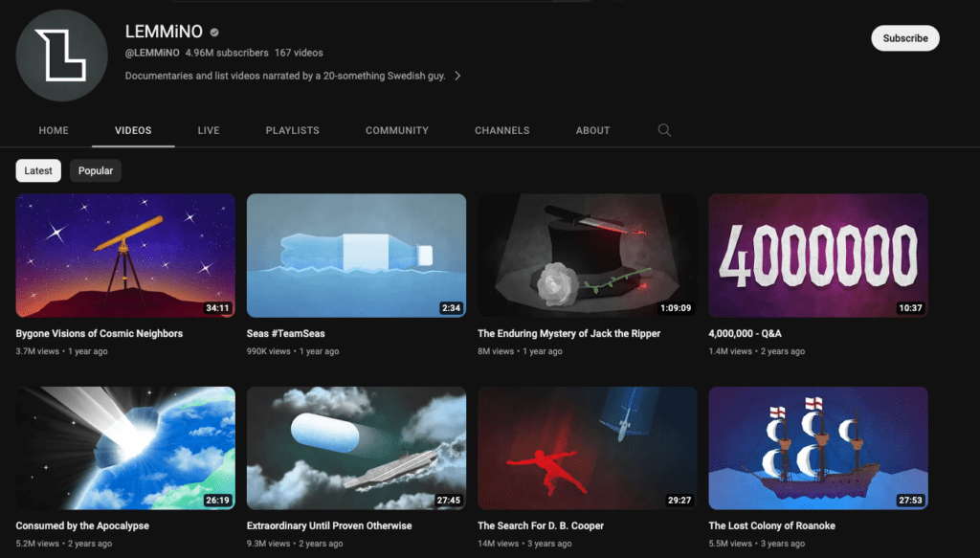Screen dimensions: 980x558
Task: Select the Popular sort chip
Action: (x=96, y=170)
